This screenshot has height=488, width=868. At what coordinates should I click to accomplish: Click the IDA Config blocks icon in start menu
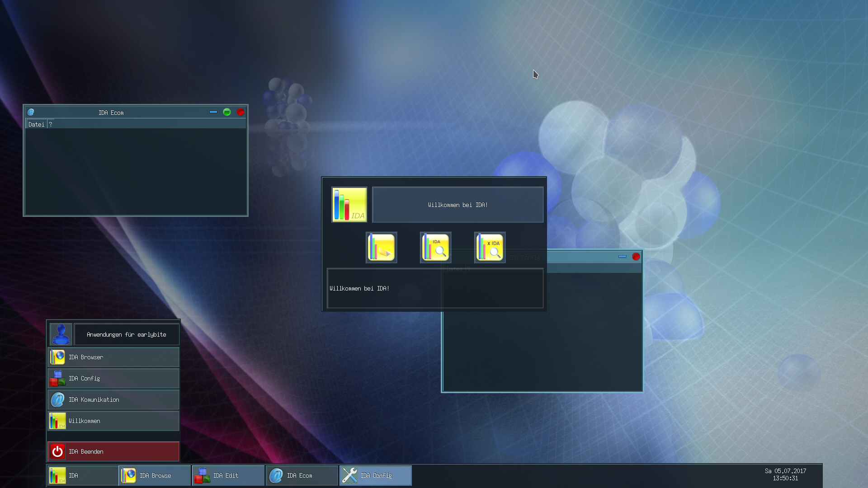[x=57, y=378]
